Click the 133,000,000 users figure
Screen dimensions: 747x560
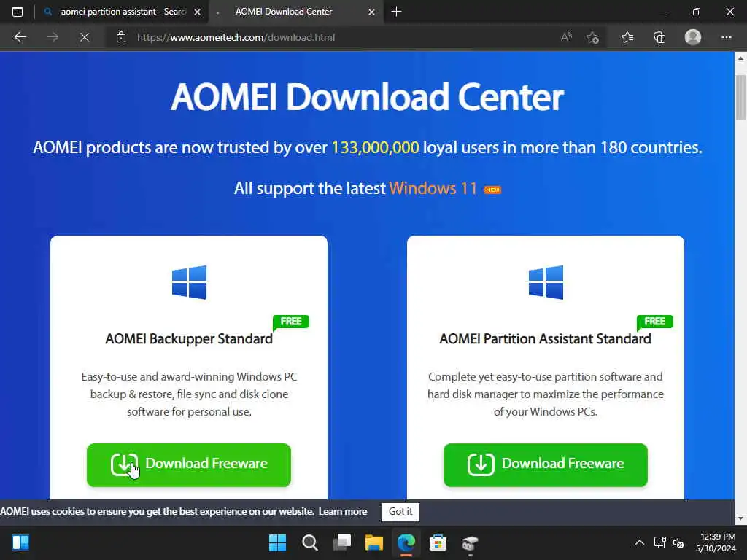[x=376, y=147]
